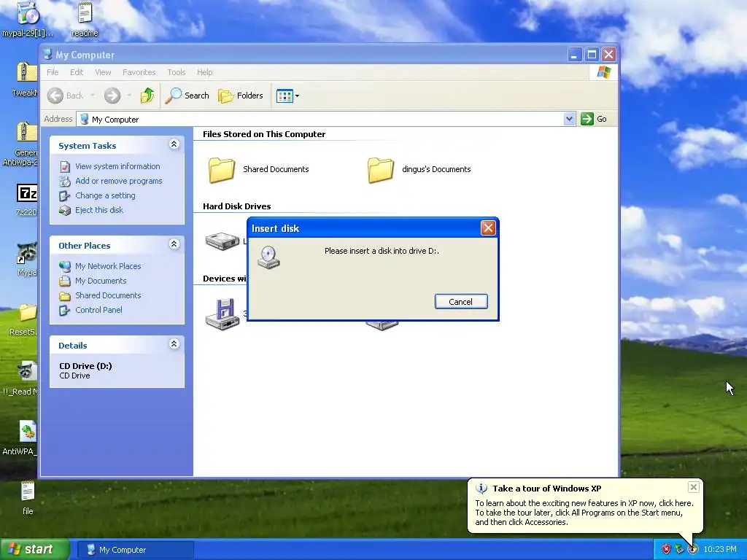Click the Windows flag logo
This screenshot has width=747, height=560.
click(x=603, y=72)
